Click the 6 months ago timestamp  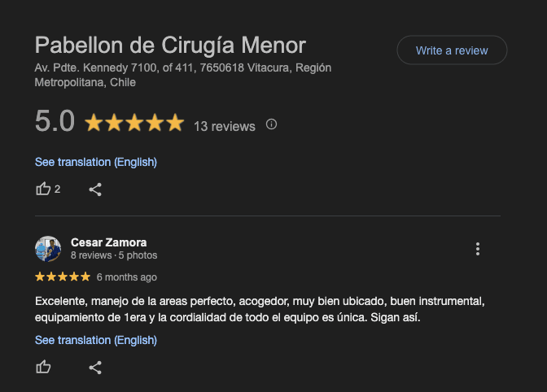pos(127,277)
